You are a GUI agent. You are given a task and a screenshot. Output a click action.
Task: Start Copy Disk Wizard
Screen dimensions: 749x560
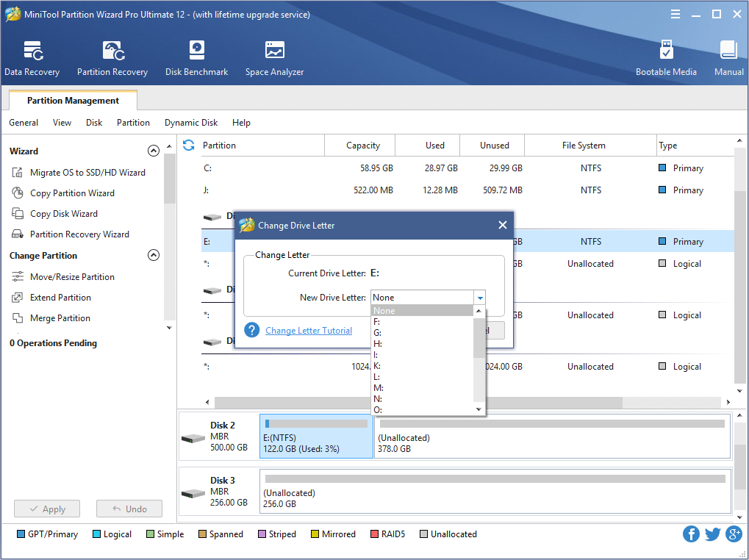54,213
